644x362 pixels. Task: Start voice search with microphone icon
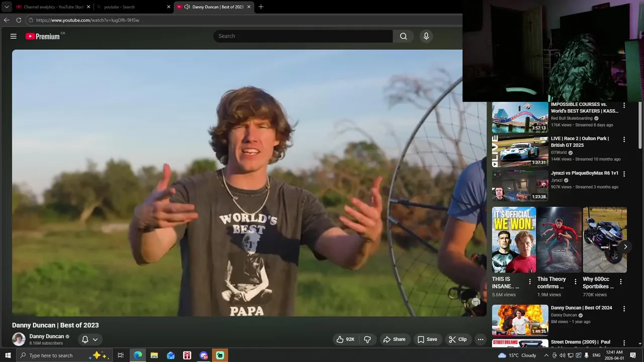[x=426, y=36]
